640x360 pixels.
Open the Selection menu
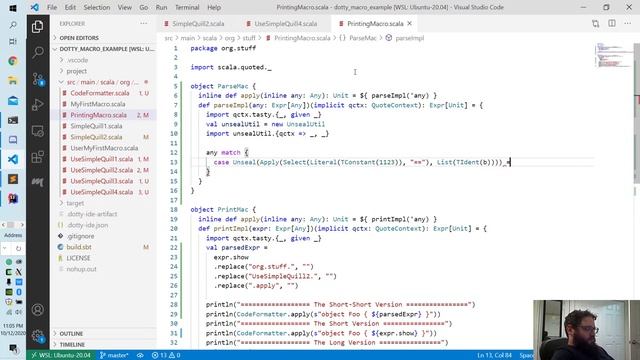click(x=97, y=7)
